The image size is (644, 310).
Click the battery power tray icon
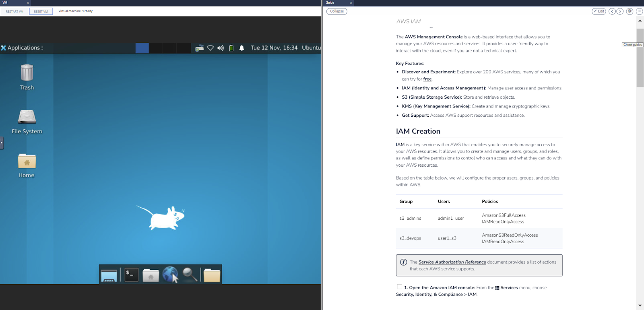(x=231, y=48)
